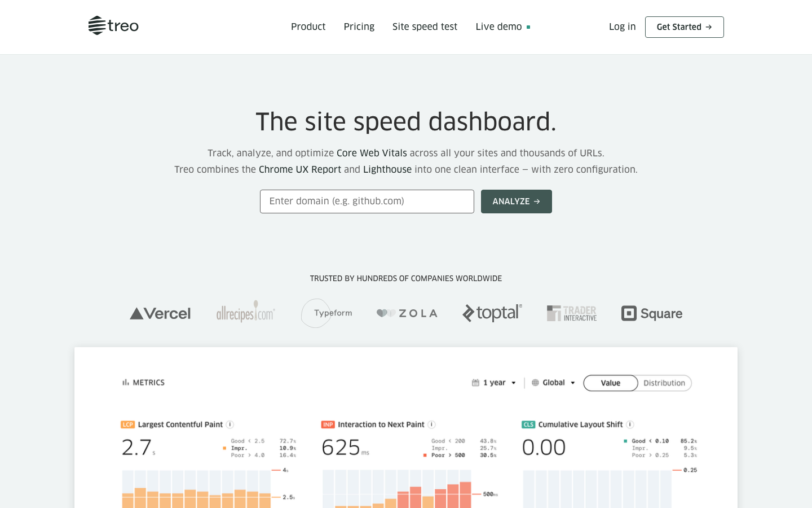Click the Largest Contentful Paint title
This screenshot has width=812, height=508.
click(180, 424)
